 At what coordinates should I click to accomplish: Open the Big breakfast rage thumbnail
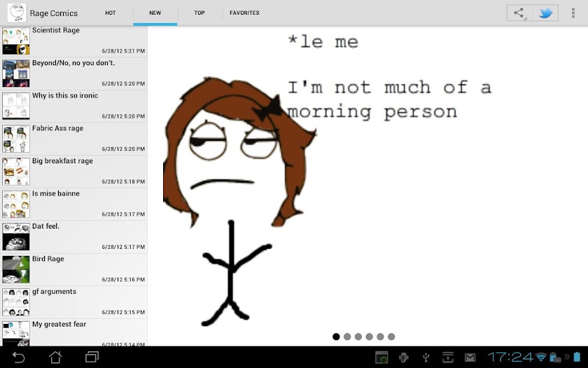(15, 172)
